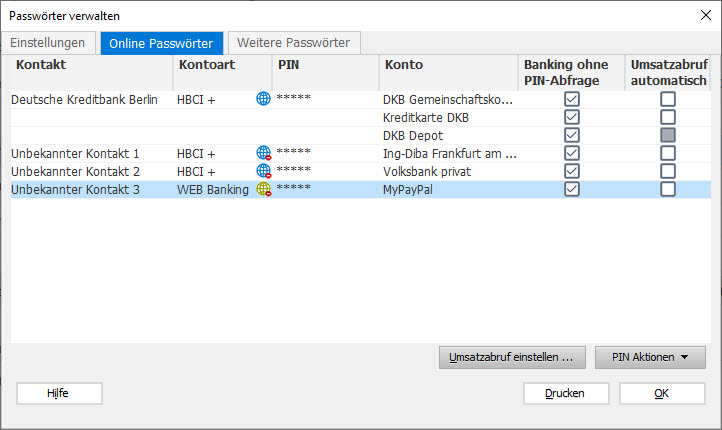This screenshot has height=430, width=722.
Task: Toggle PIN-free banking for Ing-Diba Frankfurt
Action: pyautogui.click(x=572, y=153)
